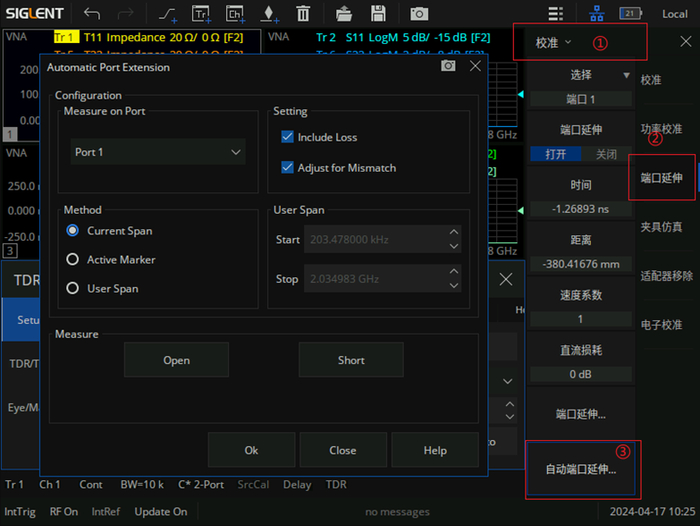Switch to the 夹具仿真 side tab
The height and width of the screenshot is (526, 700).
click(661, 227)
